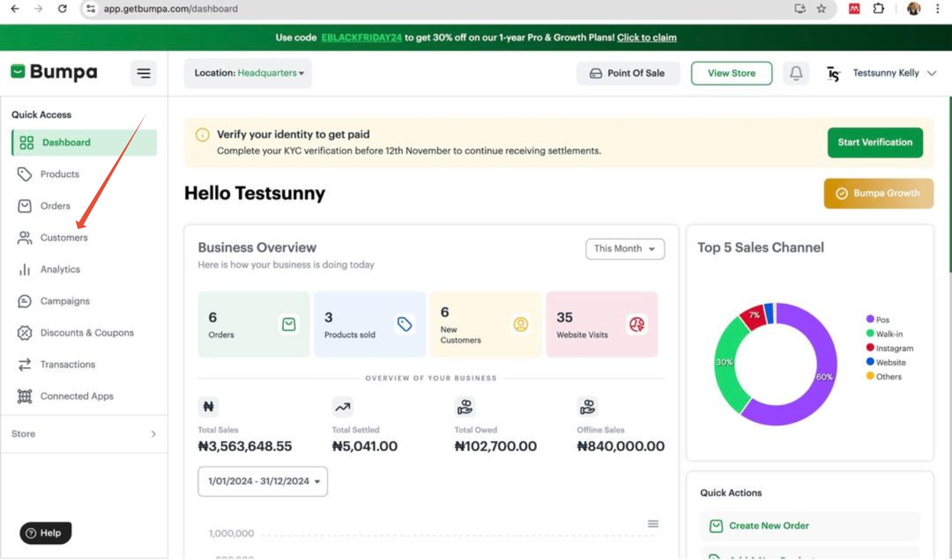Click Start Verification button
Image resolution: width=952 pixels, height=560 pixels.
pos(875,142)
